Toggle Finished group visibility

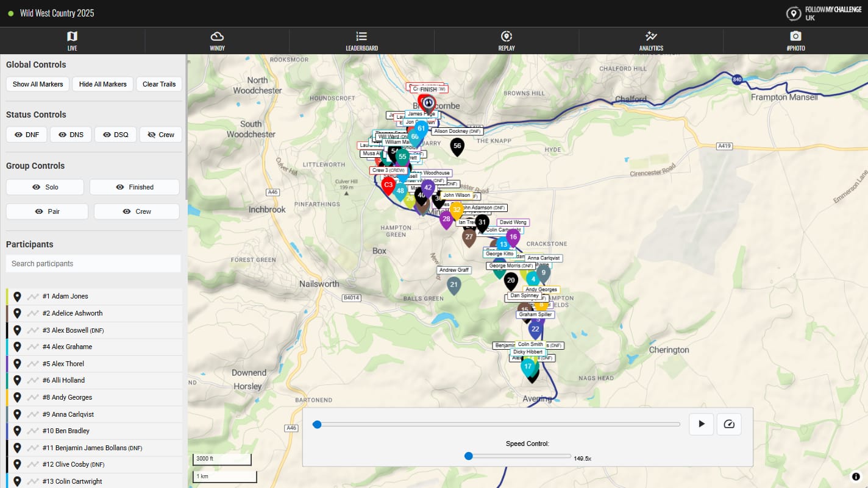tap(135, 187)
